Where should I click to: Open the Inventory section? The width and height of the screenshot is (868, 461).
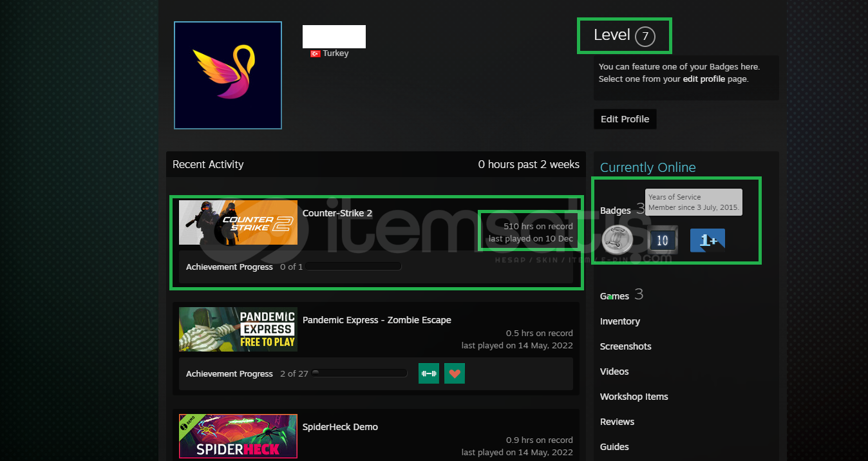tap(619, 321)
